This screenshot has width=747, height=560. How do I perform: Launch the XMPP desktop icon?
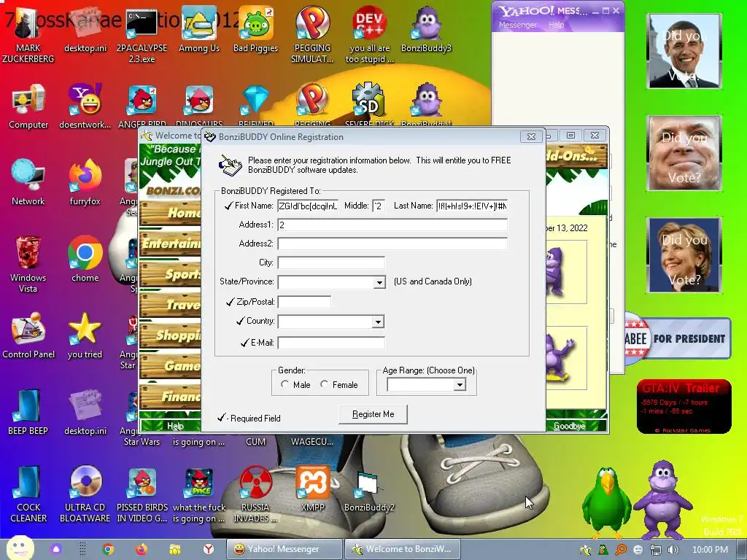(312, 489)
